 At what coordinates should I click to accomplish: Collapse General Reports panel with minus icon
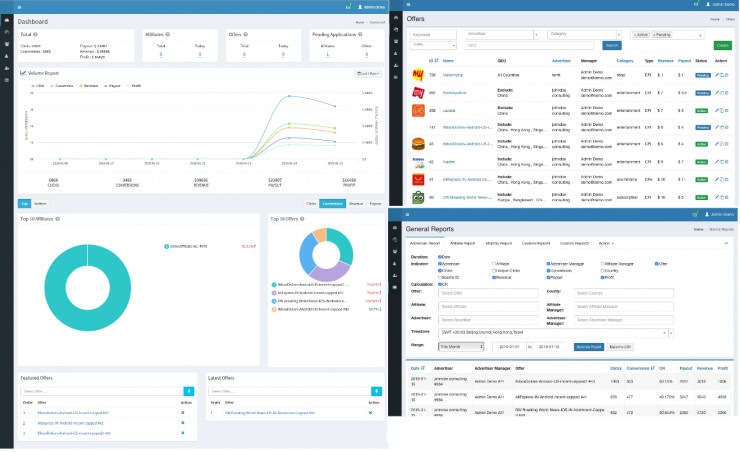coord(726,243)
